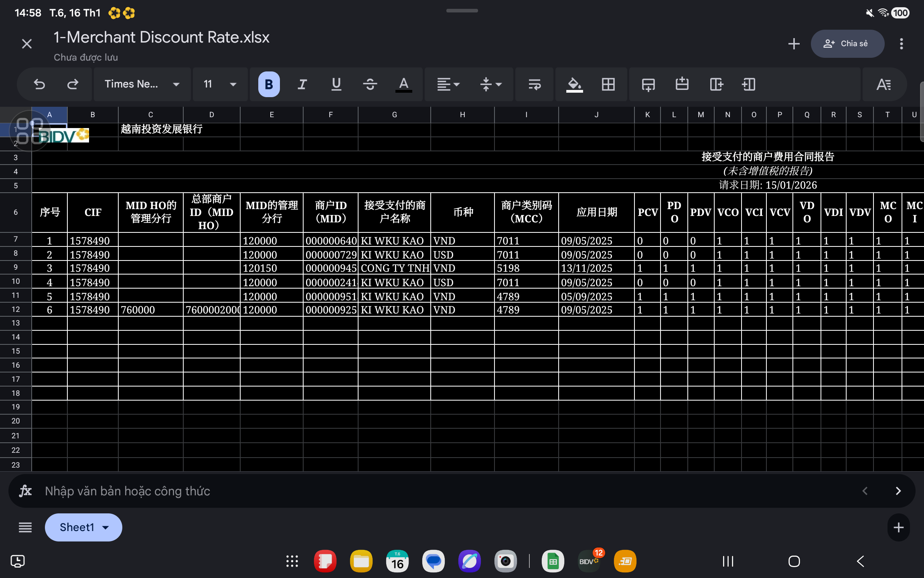Open the Sheet1 tab menu

tap(83, 527)
